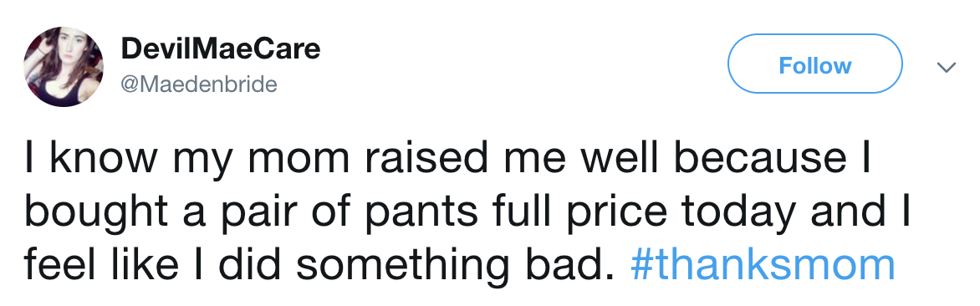Image resolution: width=980 pixels, height=306 pixels.
Task: Follow the DevilMaeCare account
Action: point(815,64)
